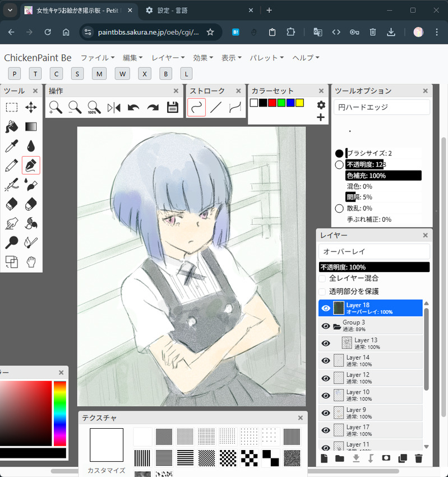Click the save floppy disk icon
Image resolution: width=448 pixels, height=477 pixels.
click(173, 107)
